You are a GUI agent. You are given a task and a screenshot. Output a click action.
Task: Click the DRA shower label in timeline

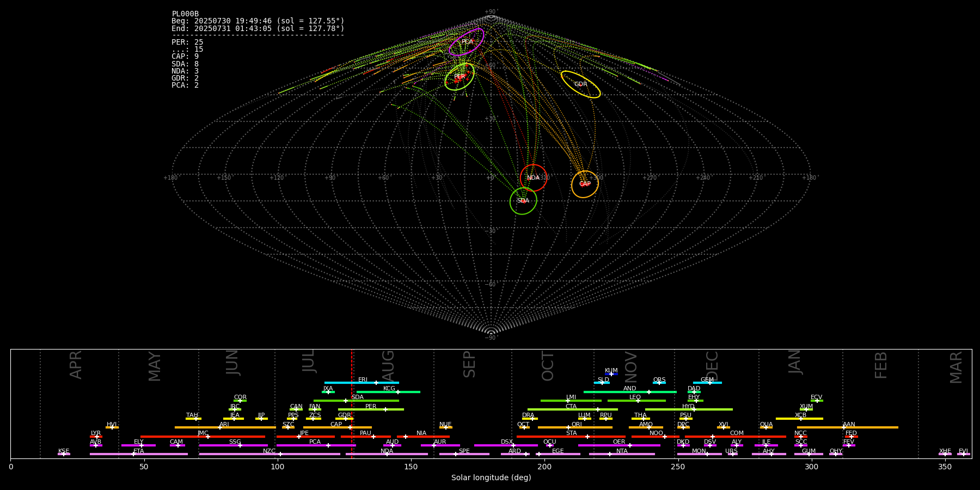pyautogui.click(x=528, y=415)
